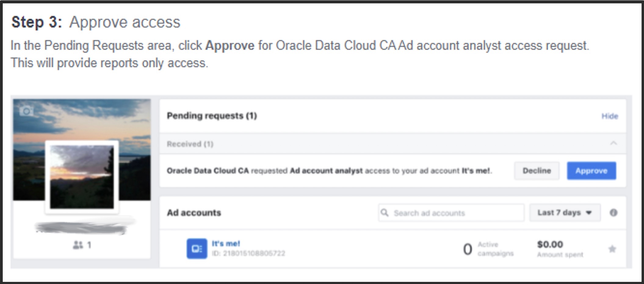Approve the Oracle Data Cloud CA request
This screenshot has width=644, height=284.
[x=591, y=171]
